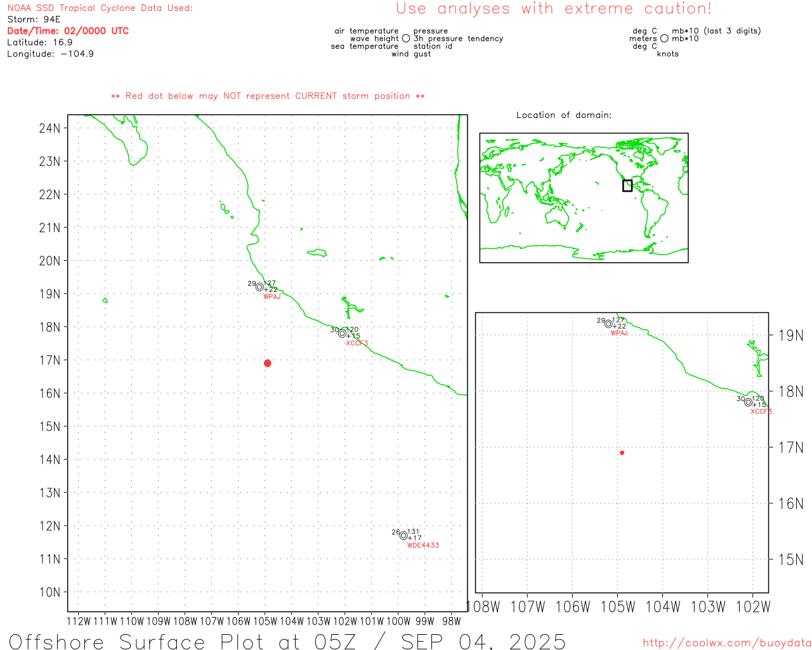Select WPAJ station circle on the main map
812x650 pixels.
(x=259, y=287)
